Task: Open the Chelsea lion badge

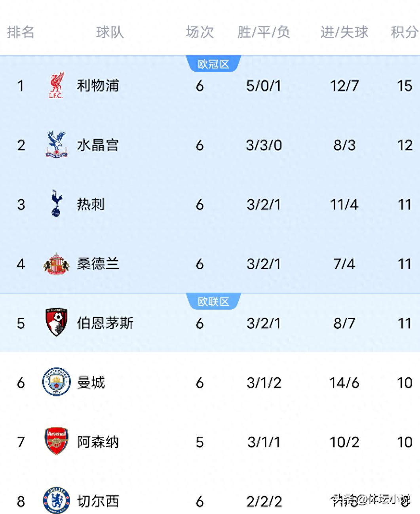Action: pyautogui.click(x=56, y=501)
